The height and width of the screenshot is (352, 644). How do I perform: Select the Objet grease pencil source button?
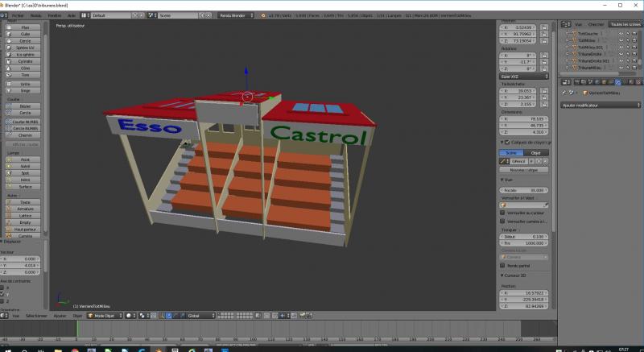pyautogui.click(x=535, y=152)
